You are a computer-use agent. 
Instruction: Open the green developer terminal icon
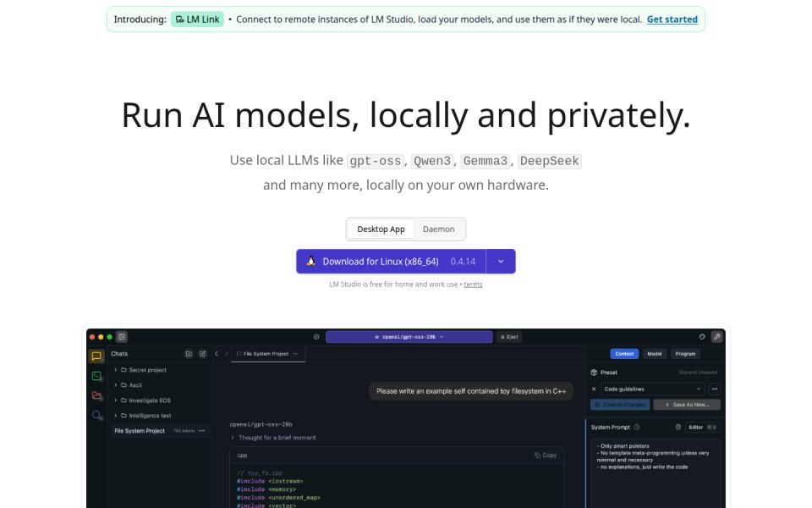96,376
